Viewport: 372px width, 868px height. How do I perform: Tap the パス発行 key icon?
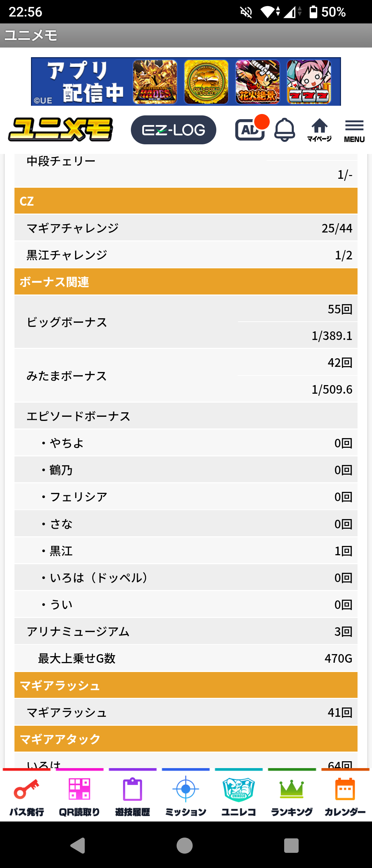pos(27,796)
